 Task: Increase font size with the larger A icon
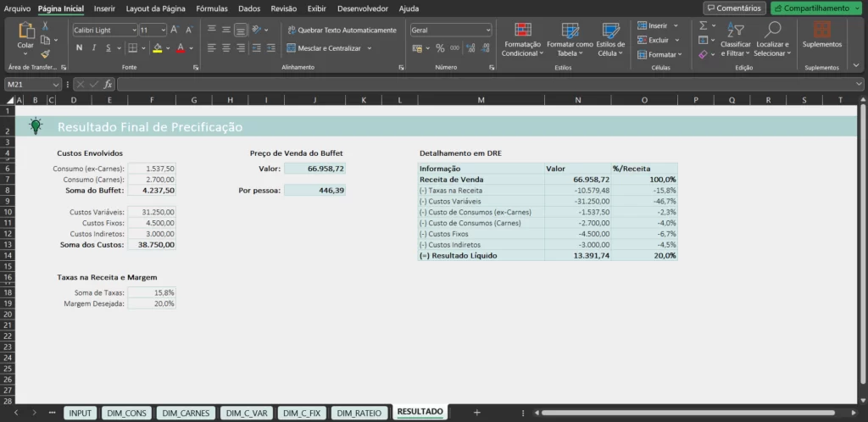coord(175,30)
